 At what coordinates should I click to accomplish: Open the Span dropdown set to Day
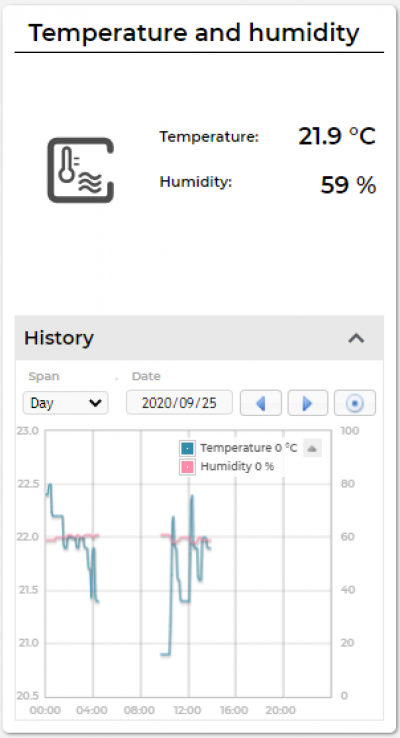click(x=65, y=403)
